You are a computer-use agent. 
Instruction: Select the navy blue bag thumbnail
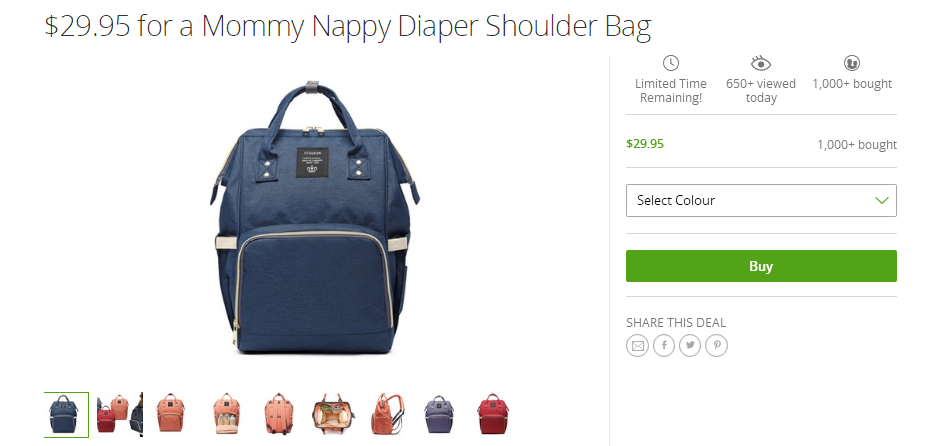coord(66,415)
